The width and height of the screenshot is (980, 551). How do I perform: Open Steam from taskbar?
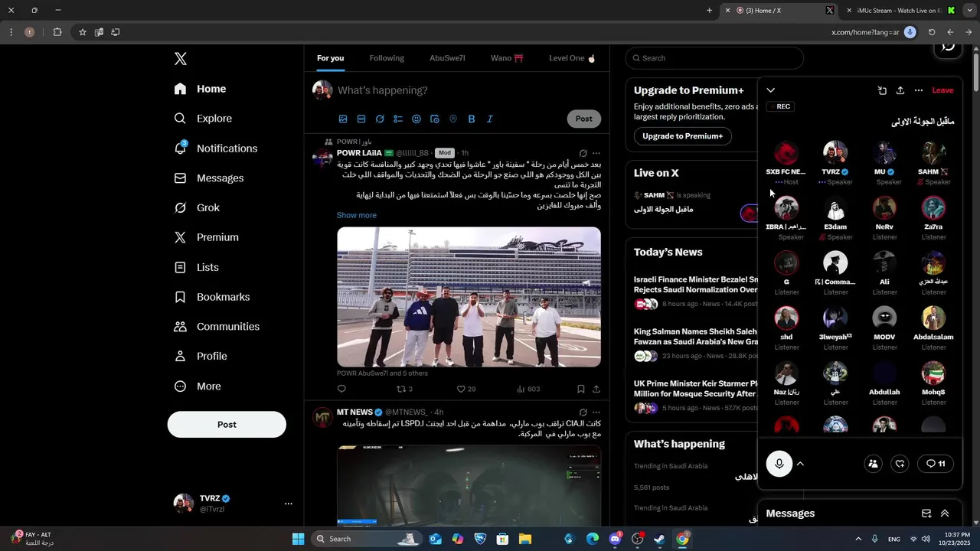(x=659, y=539)
